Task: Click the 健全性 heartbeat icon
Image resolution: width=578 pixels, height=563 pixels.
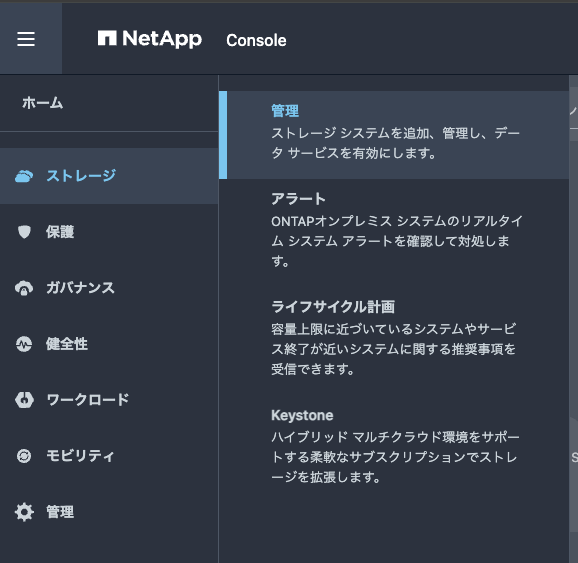Action: 24,344
